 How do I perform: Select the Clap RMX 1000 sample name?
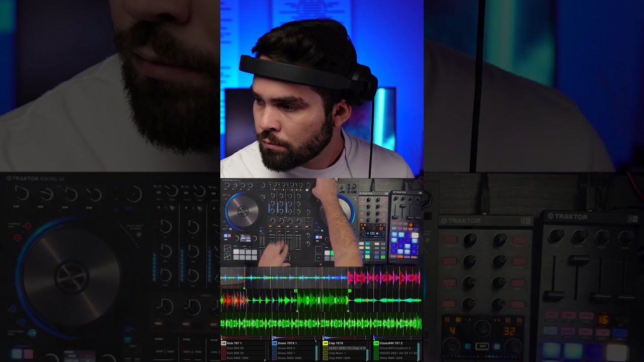click(339, 358)
